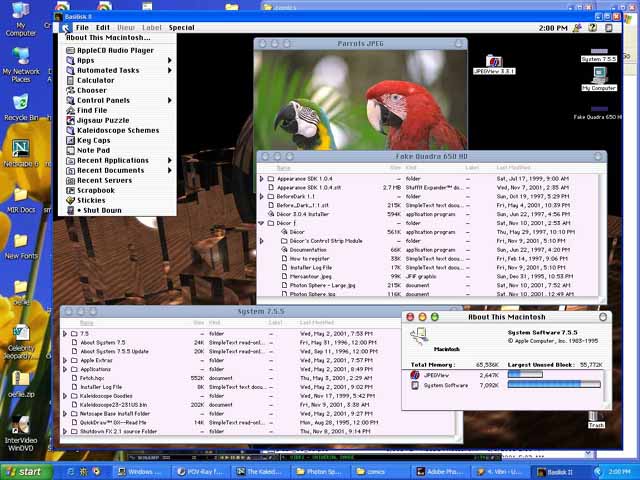Open the Calculator from the Apple menu

coord(96,80)
